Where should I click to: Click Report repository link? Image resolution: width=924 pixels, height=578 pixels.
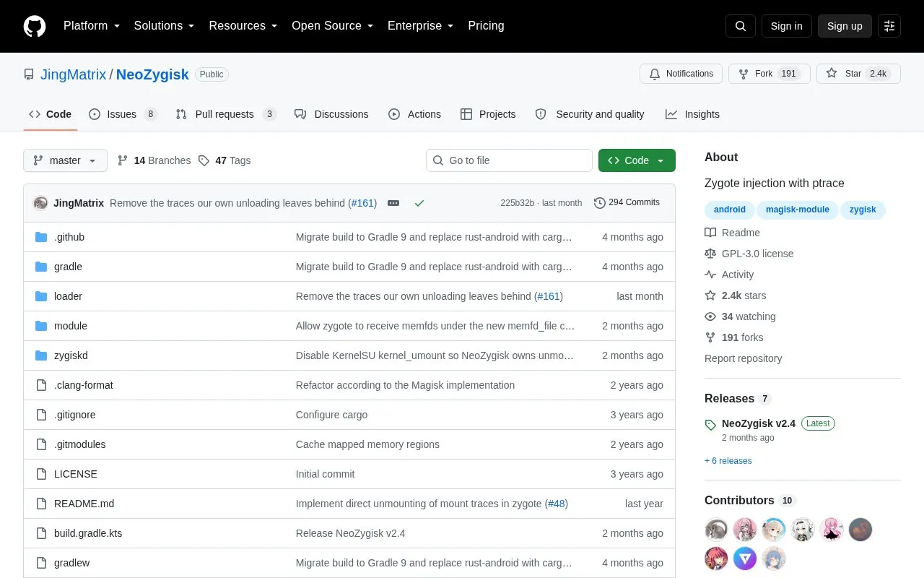(x=743, y=358)
